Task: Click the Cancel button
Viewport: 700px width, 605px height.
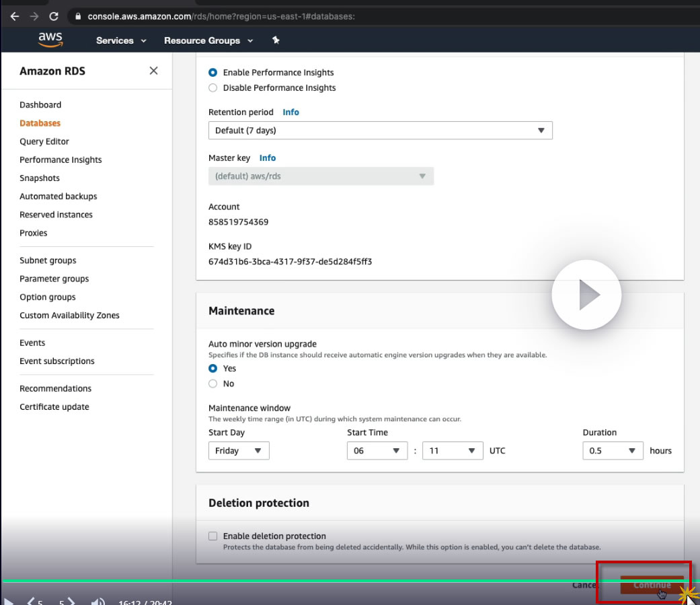Action: coord(584,585)
